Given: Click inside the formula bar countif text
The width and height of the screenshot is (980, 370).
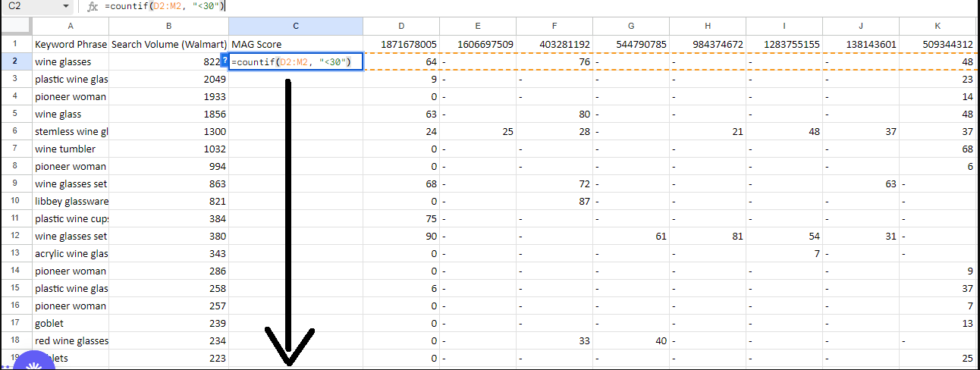Looking at the screenshot, I should click(x=165, y=6).
